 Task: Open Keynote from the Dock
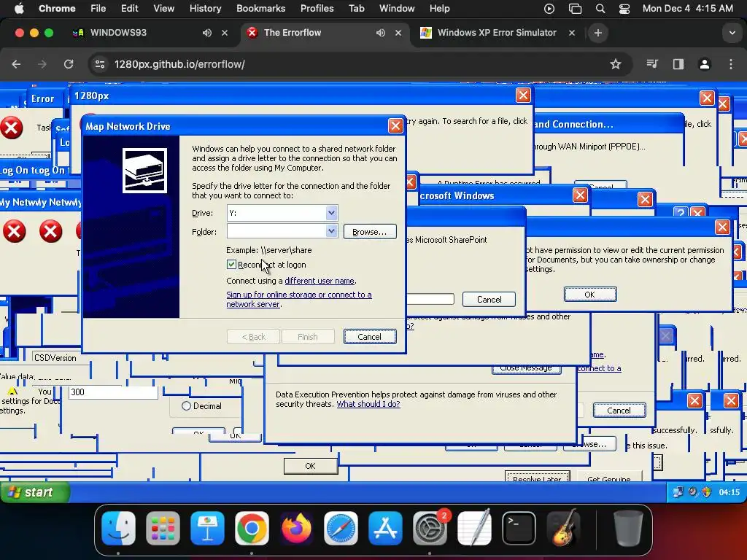(207, 528)
